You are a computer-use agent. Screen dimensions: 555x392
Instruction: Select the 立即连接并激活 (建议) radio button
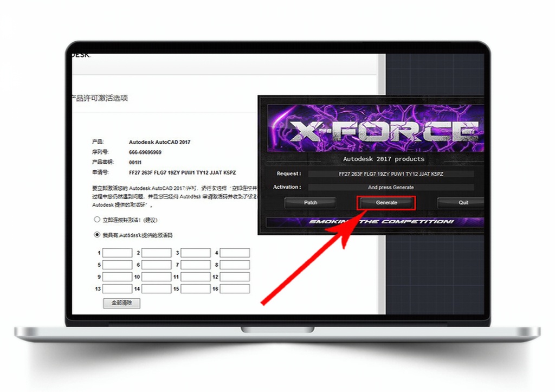pyautogui.click(x=97, y=220)
